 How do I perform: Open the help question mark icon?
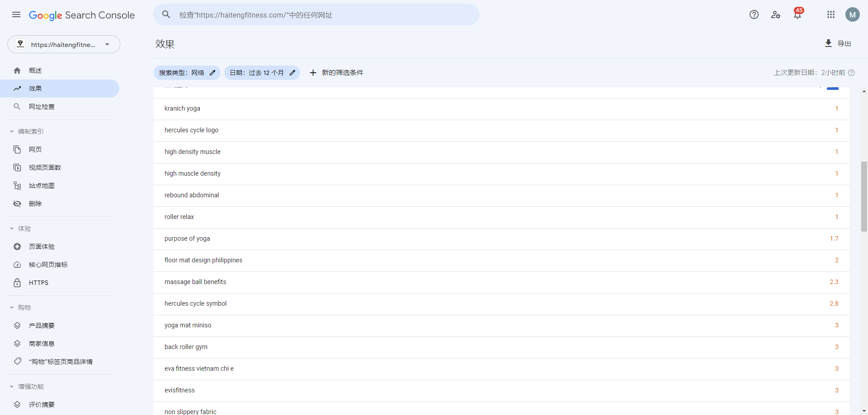click(754, 14)
